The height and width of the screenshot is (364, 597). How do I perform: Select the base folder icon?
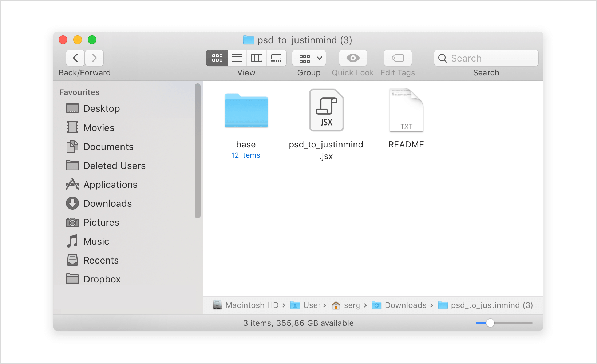[246, 111]
